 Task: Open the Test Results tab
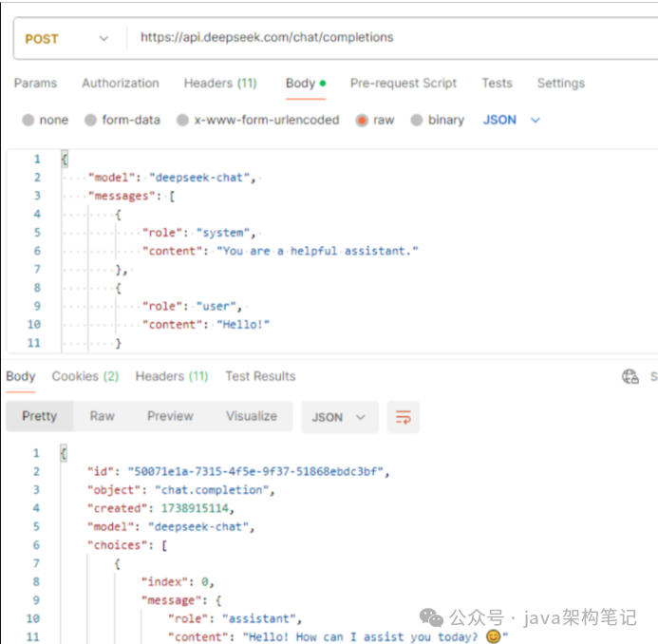coord(260,376)
